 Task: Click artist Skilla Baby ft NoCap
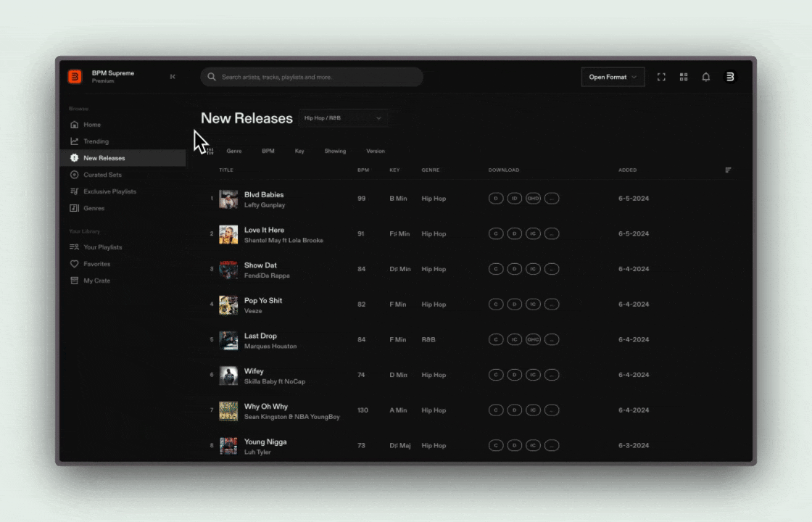[x=275, y=381]
